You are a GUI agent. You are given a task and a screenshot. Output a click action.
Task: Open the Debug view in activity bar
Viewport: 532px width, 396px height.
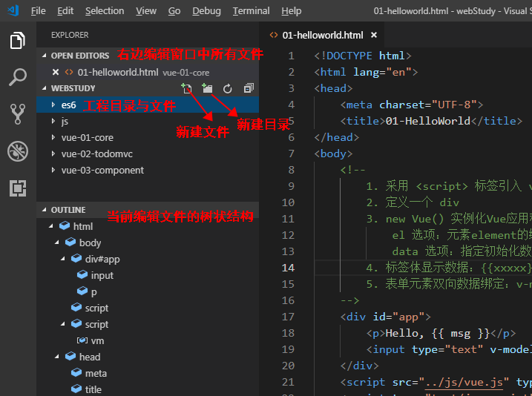[18, 151]
